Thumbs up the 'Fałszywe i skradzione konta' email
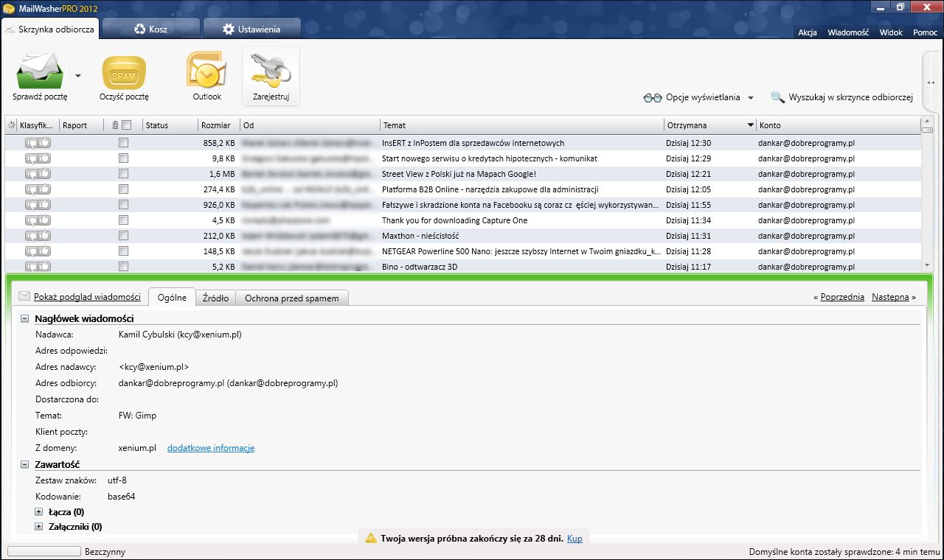944x560 pixels. 45,205
